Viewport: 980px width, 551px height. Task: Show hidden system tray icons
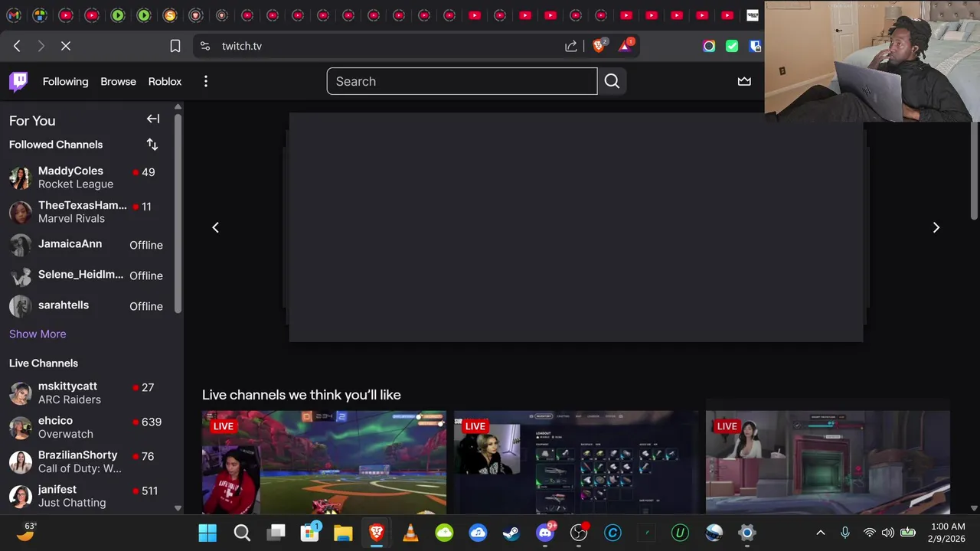click(820, 533)
